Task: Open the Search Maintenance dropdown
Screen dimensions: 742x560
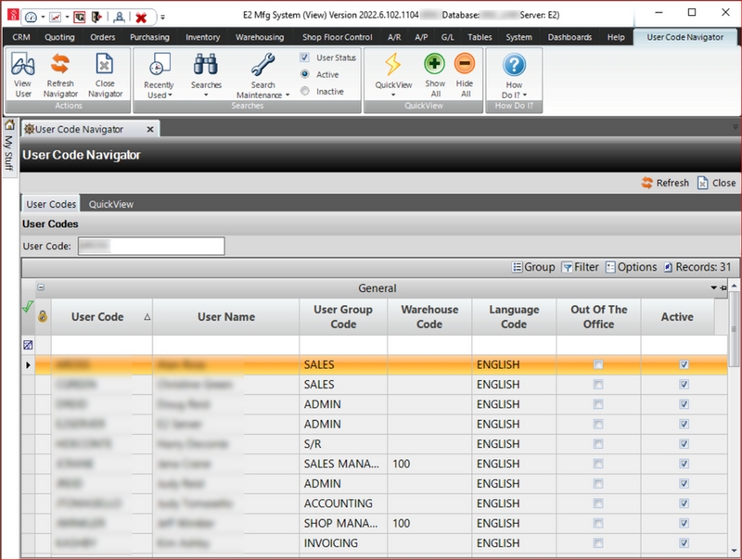Action: point(262,76)
